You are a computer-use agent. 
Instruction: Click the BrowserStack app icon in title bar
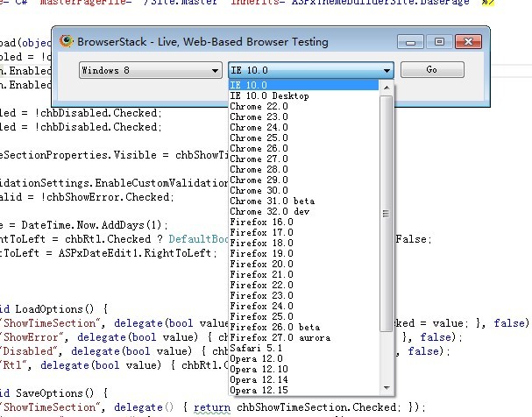tap(67, 41)
